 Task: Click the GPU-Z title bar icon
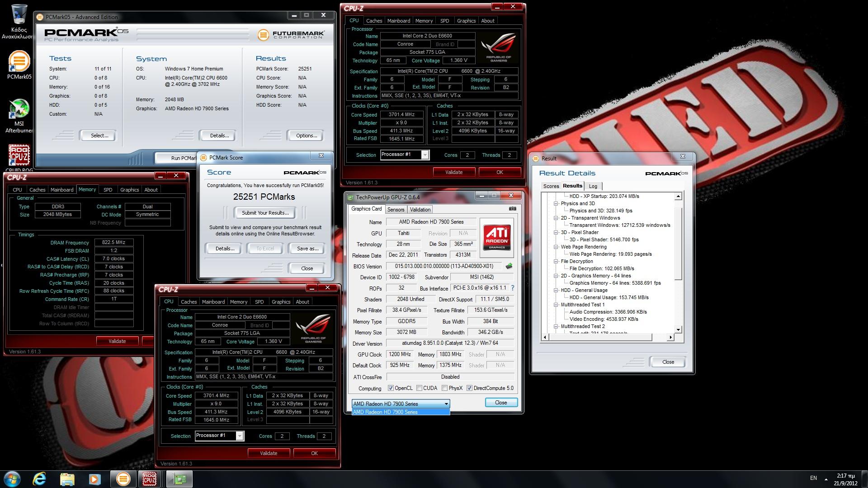(350, 197)
